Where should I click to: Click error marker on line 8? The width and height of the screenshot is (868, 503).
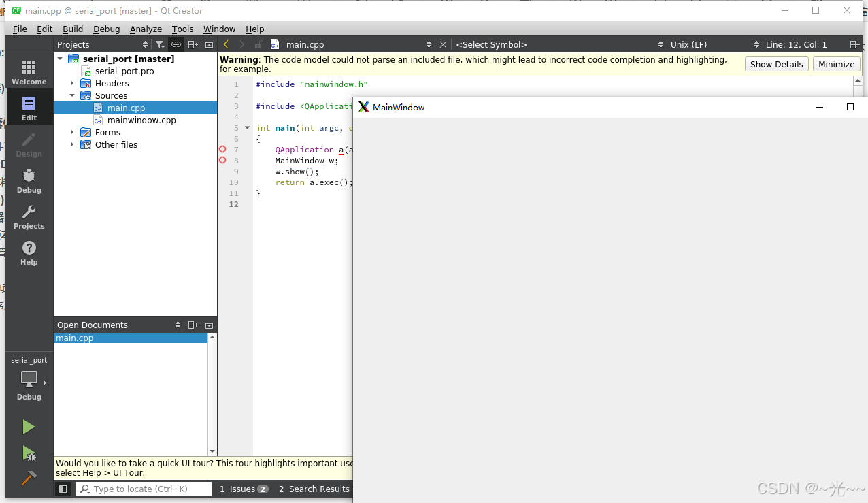[222, 160]
